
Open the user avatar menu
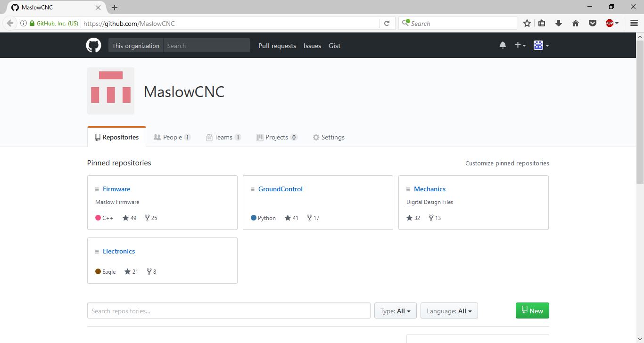[541, 45]
